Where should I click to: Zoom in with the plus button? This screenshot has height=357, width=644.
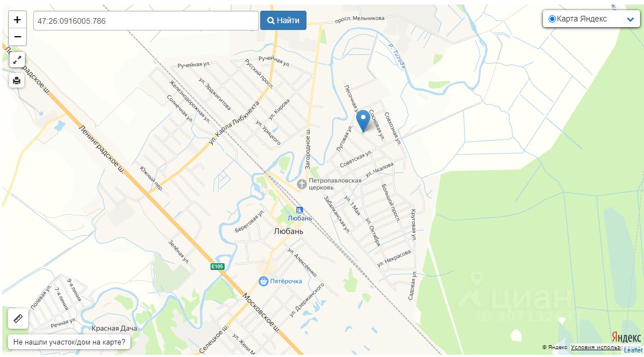click(17, 20)
